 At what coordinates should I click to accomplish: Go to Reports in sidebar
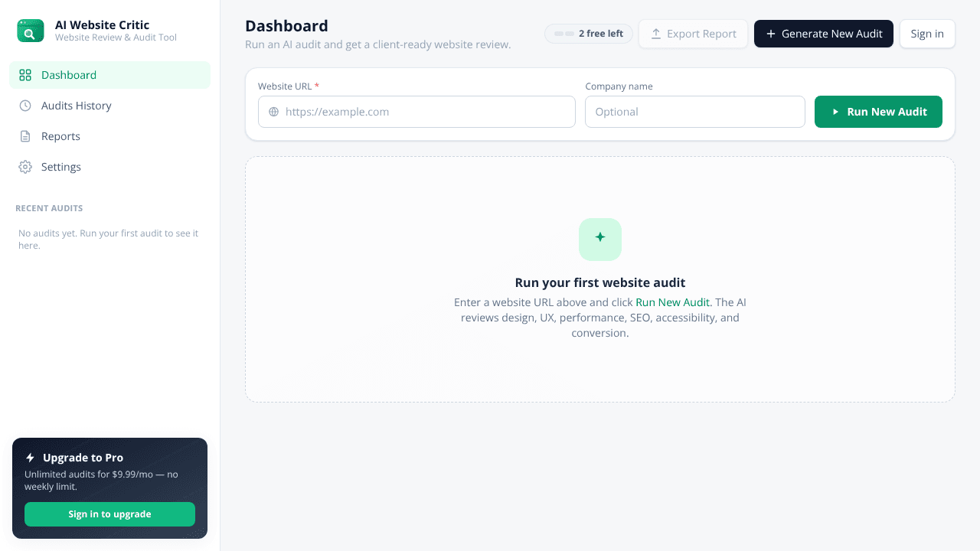point(109,136)
